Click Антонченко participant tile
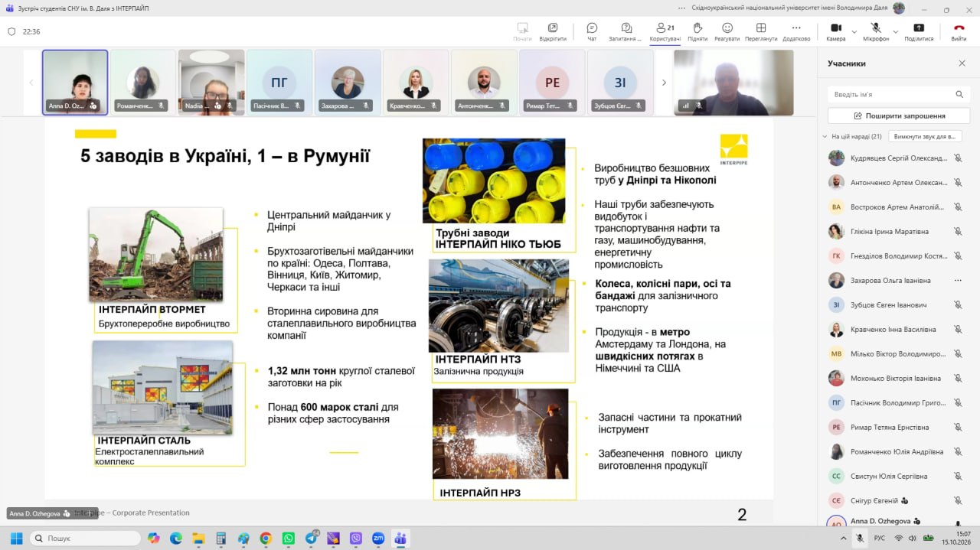 (484, 83)
